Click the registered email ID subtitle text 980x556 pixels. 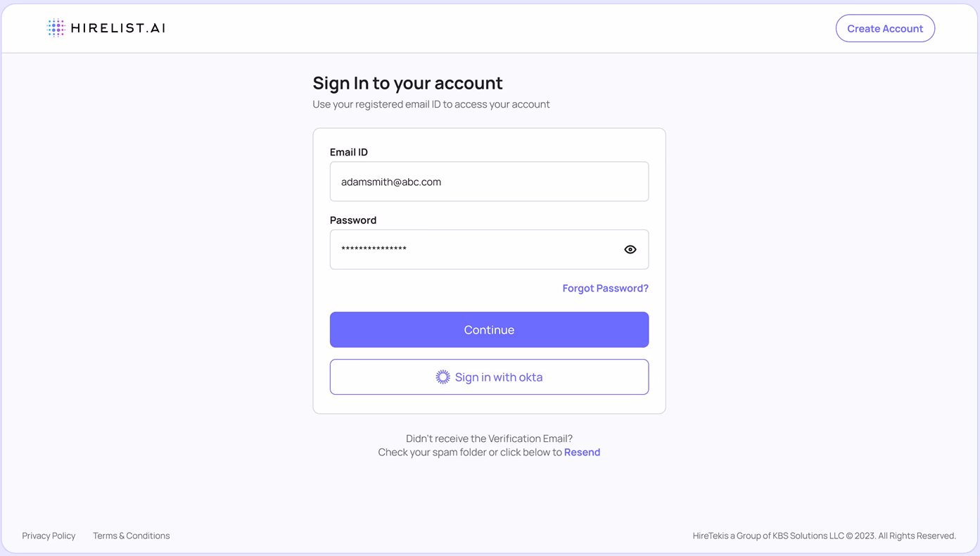pyautogui.click(x=431, y=104)
